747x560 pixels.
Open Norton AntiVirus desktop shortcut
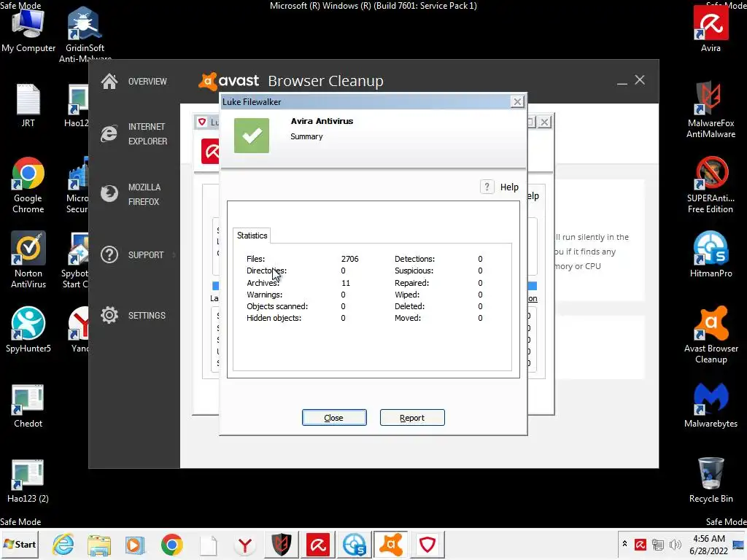click(x=28, y=260)
